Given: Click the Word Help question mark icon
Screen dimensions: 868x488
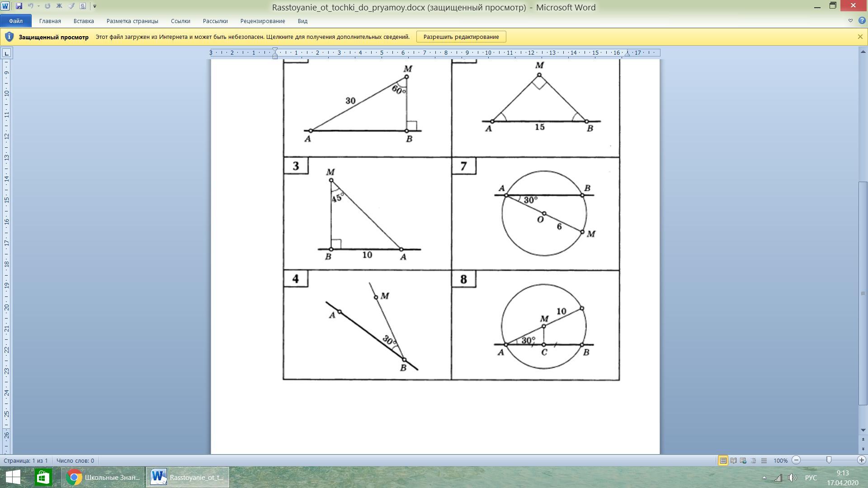Looking at the screenshot, I should [861, 21].
